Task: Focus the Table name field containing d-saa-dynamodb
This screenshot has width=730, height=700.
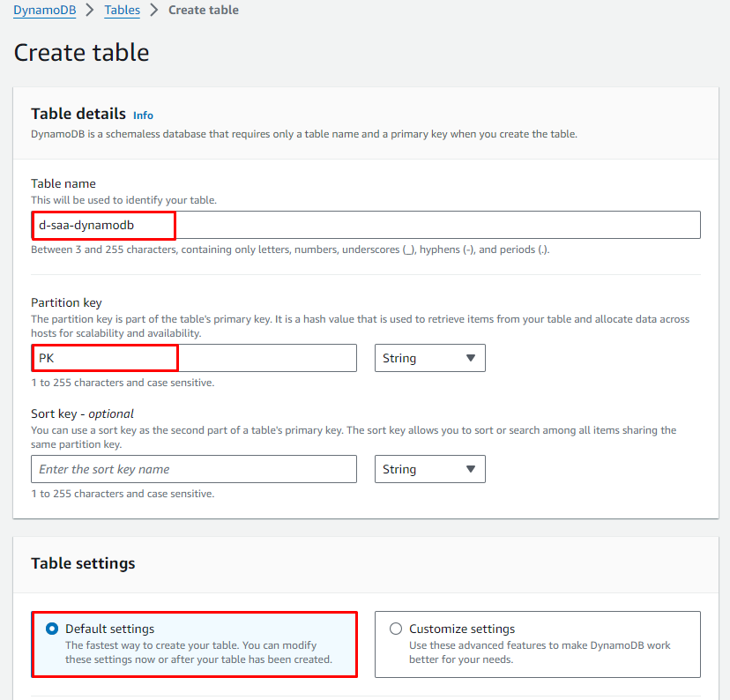Action: tap(365, 225)
